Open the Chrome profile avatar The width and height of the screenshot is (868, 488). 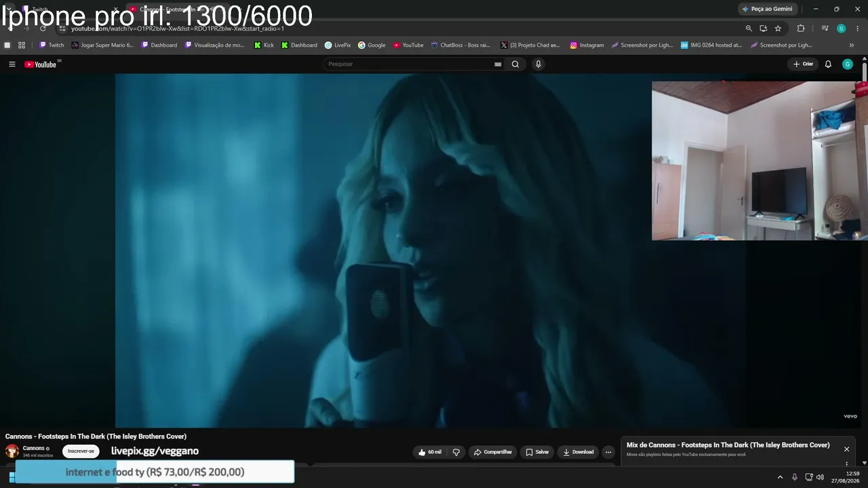tap(842, 28)
